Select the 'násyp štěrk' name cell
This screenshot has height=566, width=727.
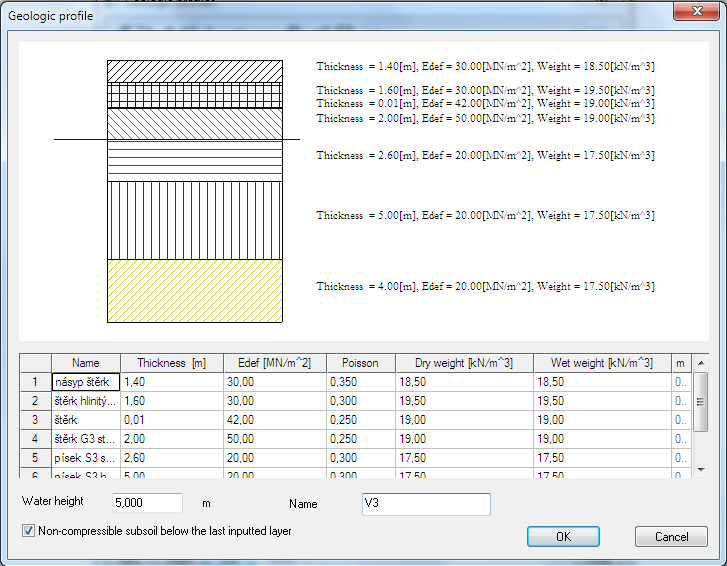86,382
